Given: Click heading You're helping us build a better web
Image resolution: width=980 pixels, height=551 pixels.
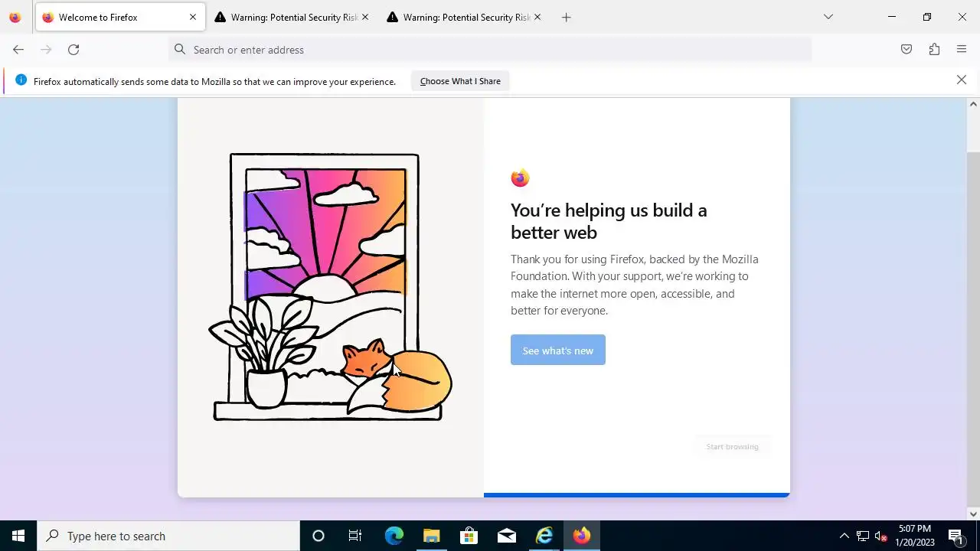Looking at the screenshot, I should [x=609, y=221].
